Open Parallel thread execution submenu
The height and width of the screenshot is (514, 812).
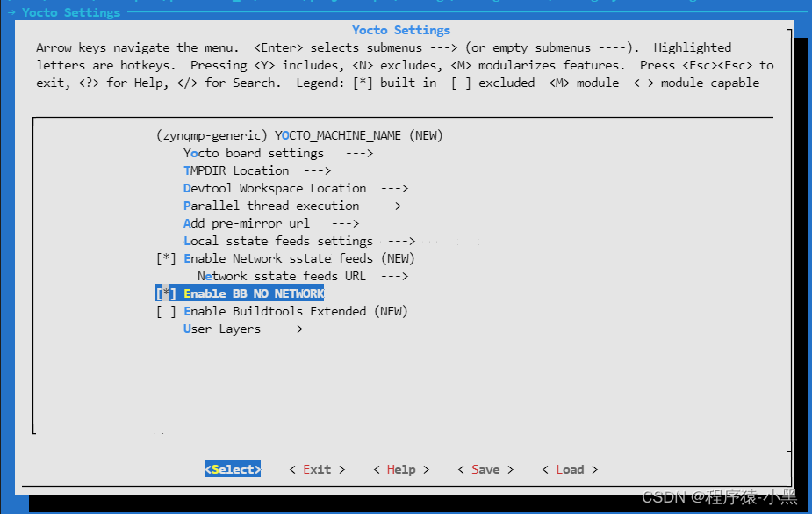[x=292, y=206]
